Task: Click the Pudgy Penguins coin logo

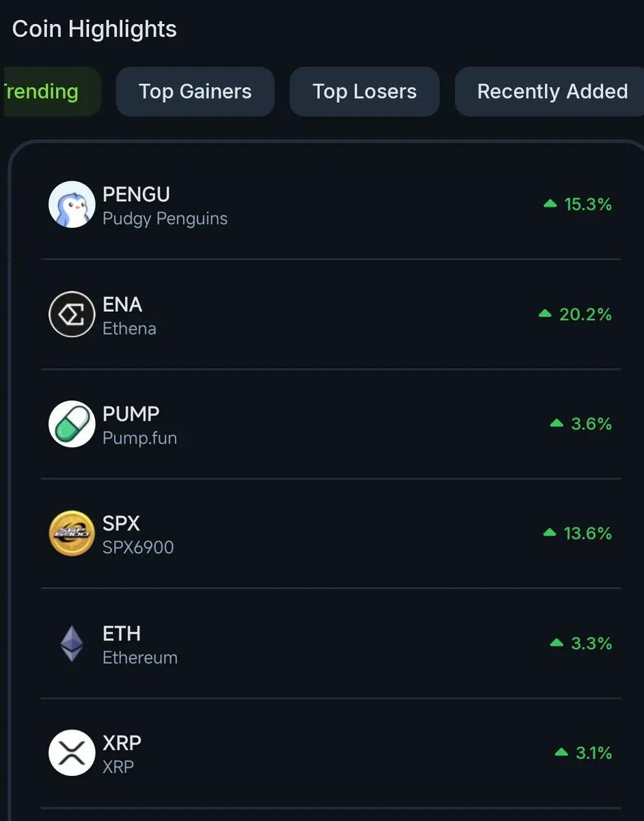Action: [72, 205]
